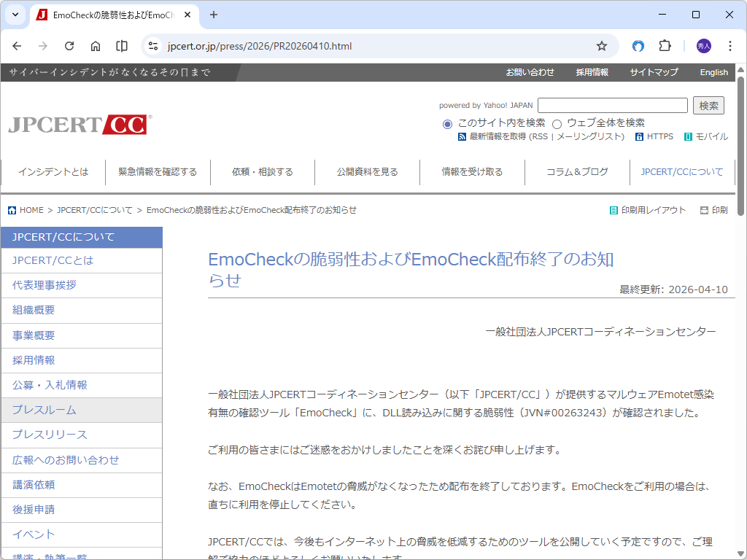Open the Chrome three-dot menu
747x560 pixels.
[x=730, y=45]
